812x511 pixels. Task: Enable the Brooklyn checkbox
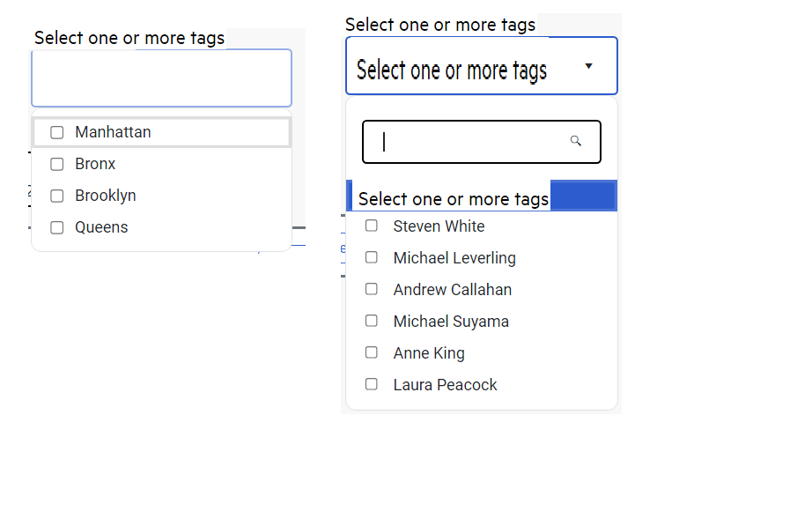[x=57, y=196]
